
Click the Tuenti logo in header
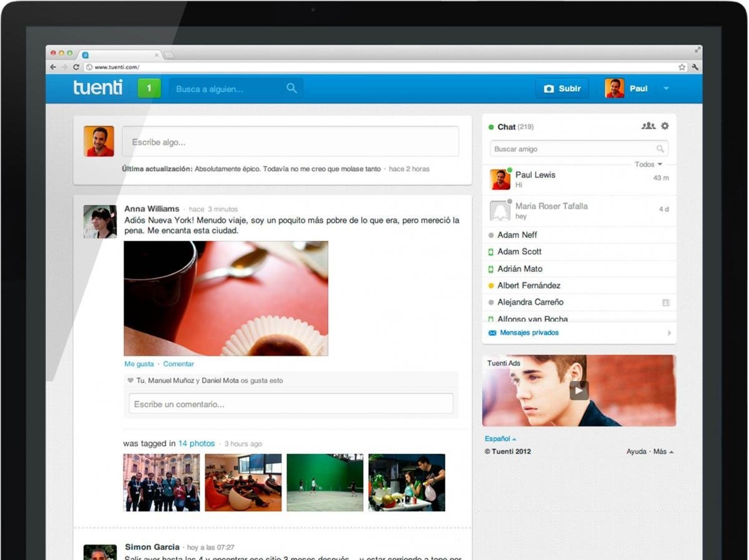(97, 88)
